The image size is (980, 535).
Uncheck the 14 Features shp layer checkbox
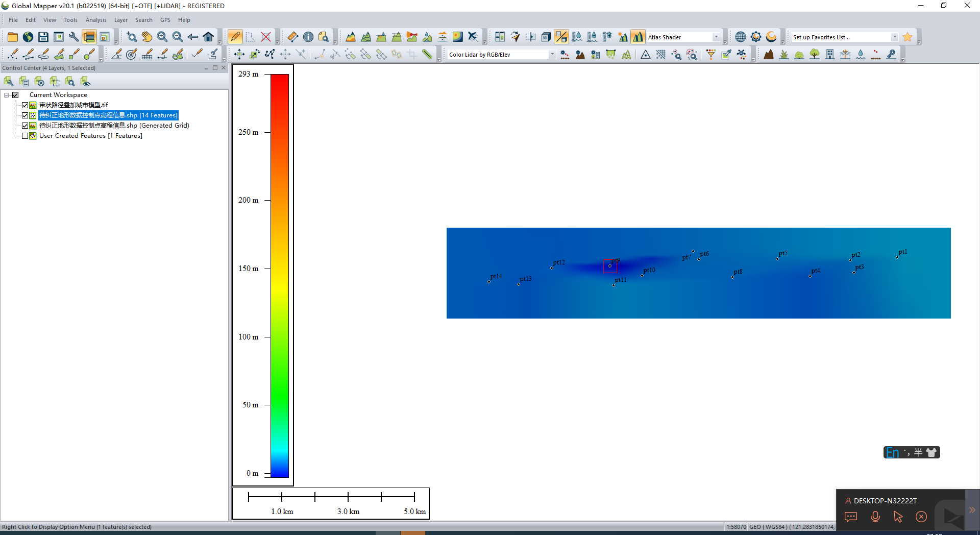coord(25,115)
